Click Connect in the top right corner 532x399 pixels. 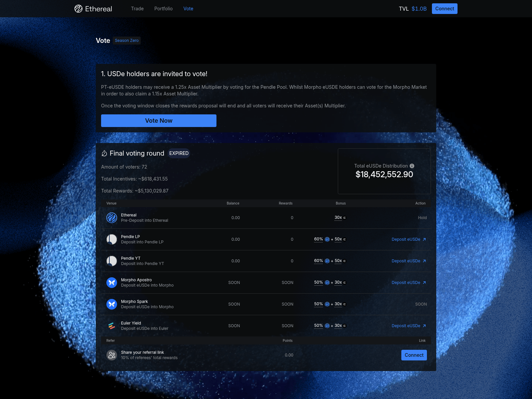point(445,8)
